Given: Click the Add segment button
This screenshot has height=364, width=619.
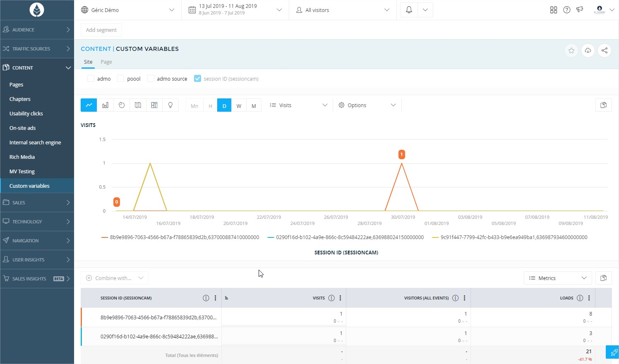Looking at the screenshot, I should 101,30.
